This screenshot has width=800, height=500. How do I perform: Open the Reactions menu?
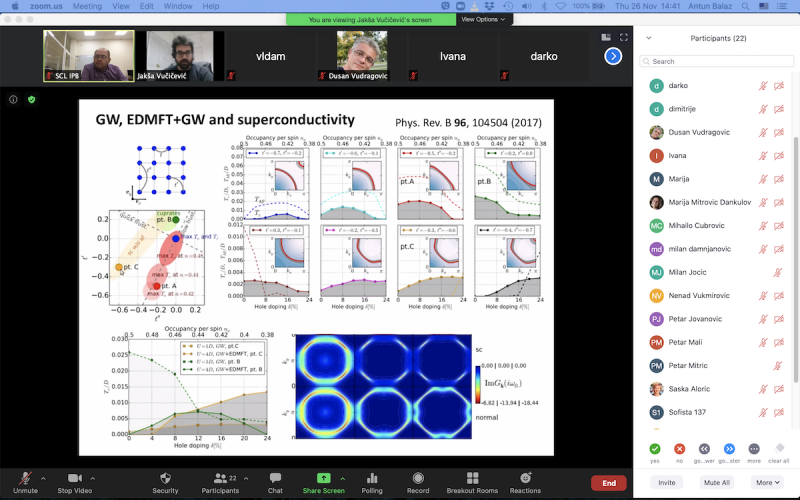click(525, 483)
